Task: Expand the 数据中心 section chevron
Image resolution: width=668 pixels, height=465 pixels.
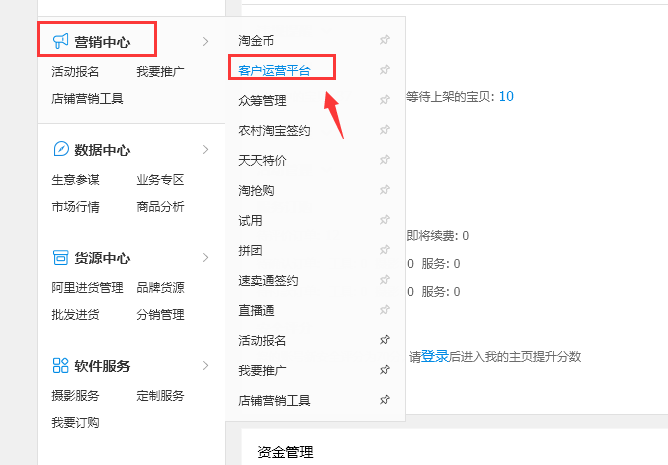Action: tap(205, 150)
